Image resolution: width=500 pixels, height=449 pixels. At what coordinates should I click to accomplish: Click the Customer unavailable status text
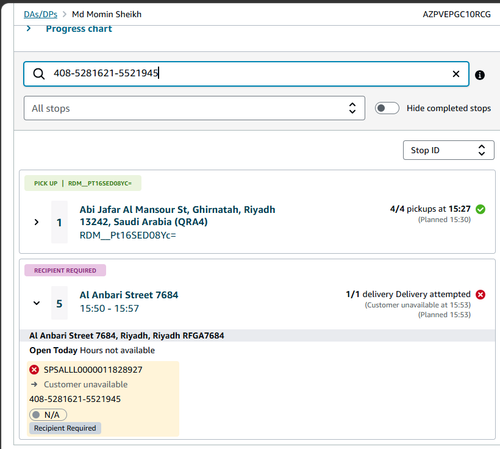[x=86, y=384]
